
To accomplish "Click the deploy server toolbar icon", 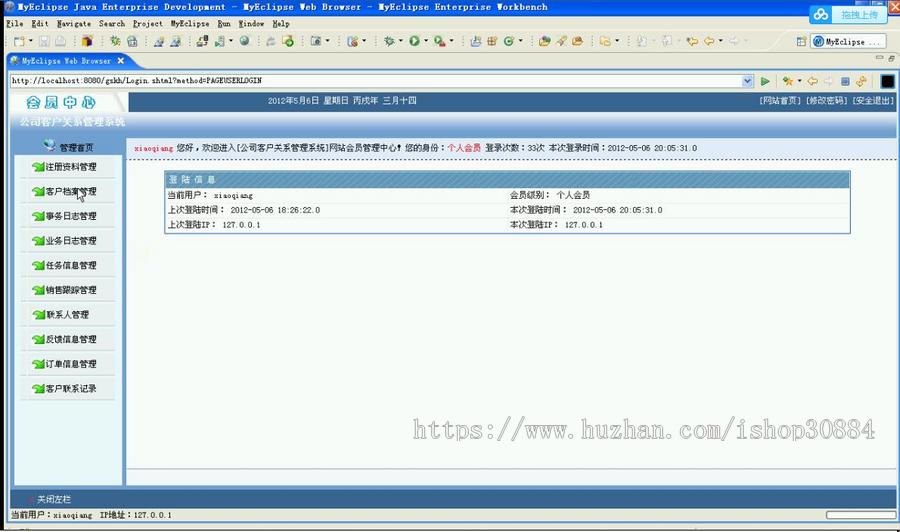I will pos(201,41).
